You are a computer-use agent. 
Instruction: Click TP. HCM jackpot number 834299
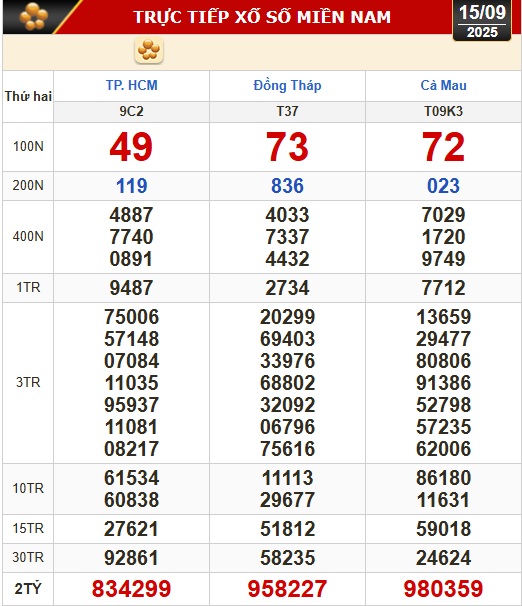click(x=131, y=589)
